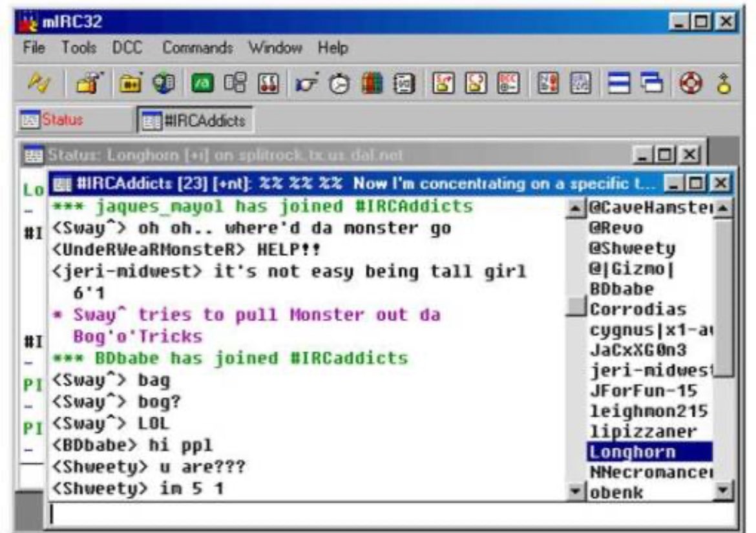This screenshot has width=756, height=533.
Task: Click the chat text scrollbar down arrow
Action: coord(575,491)
